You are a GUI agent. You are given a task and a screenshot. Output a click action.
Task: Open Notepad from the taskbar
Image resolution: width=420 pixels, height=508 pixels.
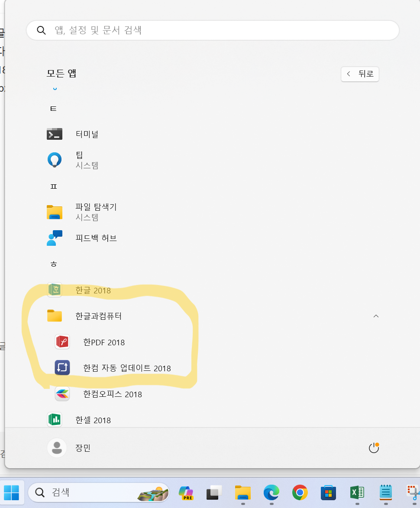386,493
